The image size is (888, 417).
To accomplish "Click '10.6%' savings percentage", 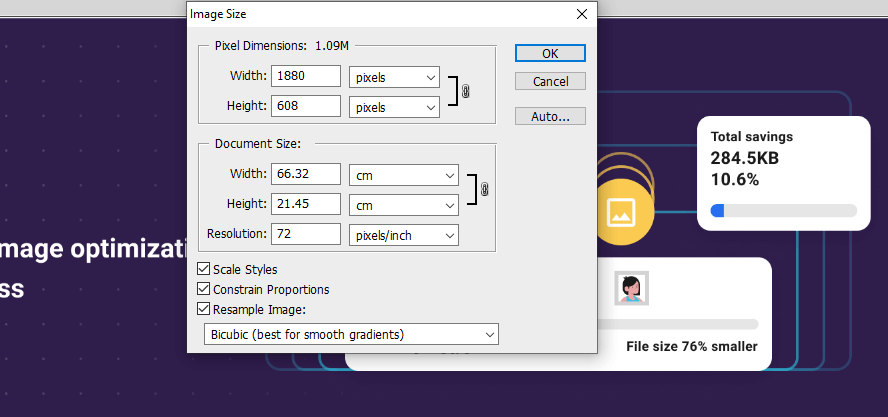I will point(735,180).
